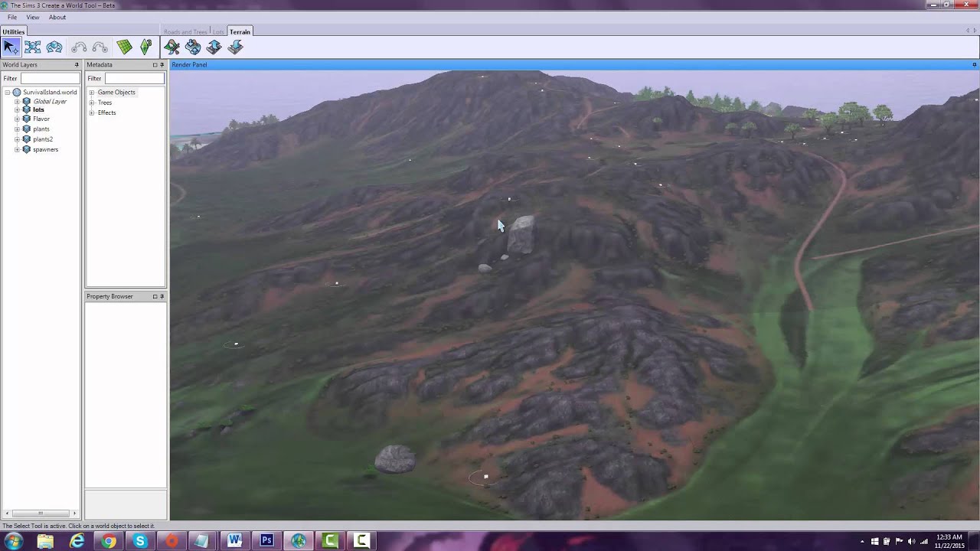980x551 pixels.
Task: Pin the Metadata panel
Action: point(162,65)
